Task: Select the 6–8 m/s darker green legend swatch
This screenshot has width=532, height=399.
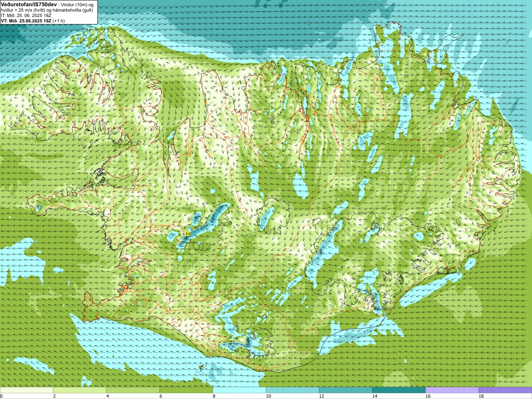Action: tap(186, 390)
